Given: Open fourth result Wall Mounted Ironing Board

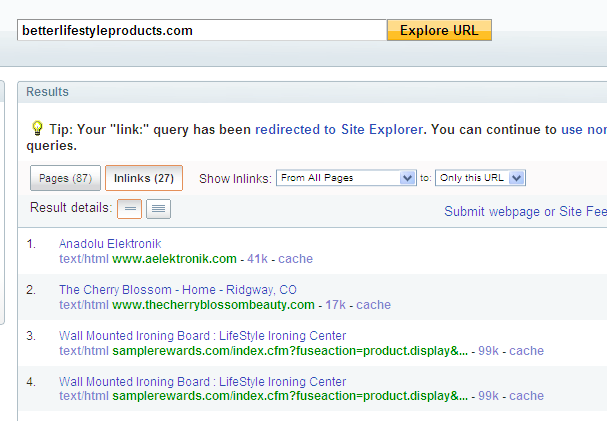Looking at the screenshot, I should (202, 382).
